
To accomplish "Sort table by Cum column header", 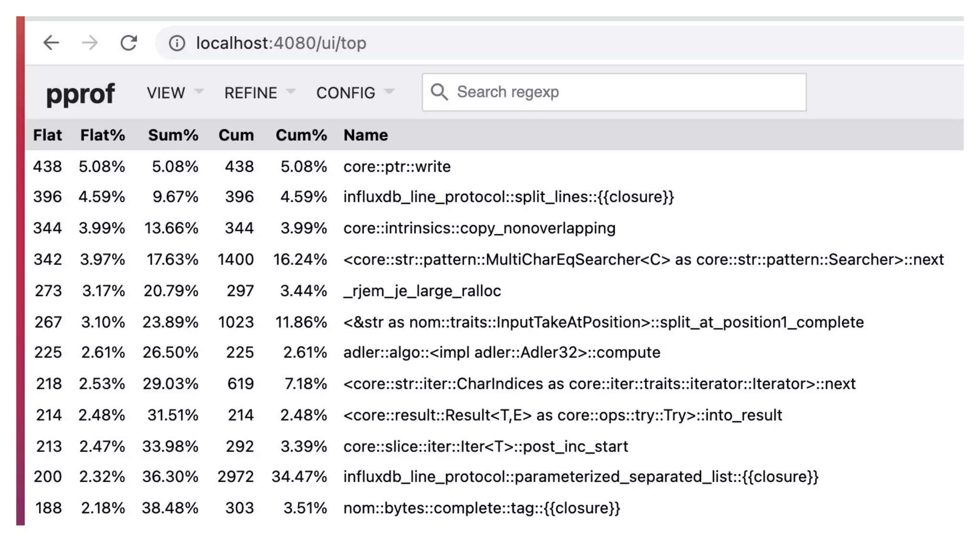I will 236,135.
